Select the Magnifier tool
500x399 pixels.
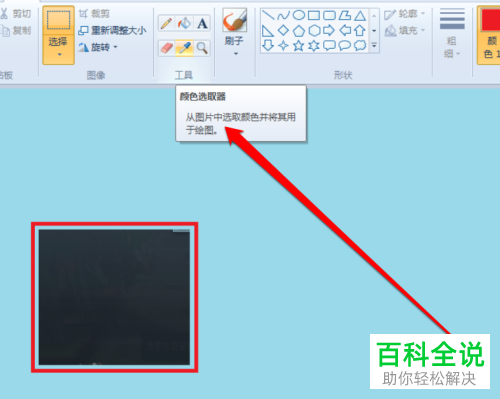[x=202, y=48]
